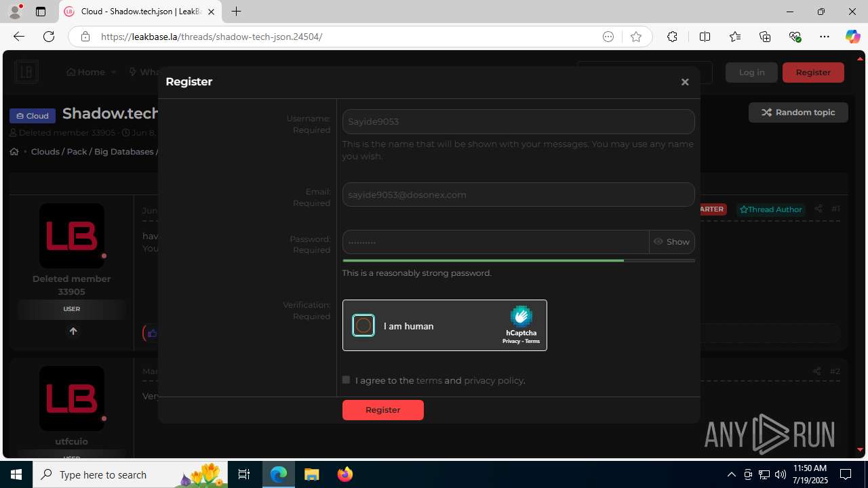The height and width of the screenshot is (488, 868).
Task: Click the taskbar search box
Action: [x=130, y=474]
